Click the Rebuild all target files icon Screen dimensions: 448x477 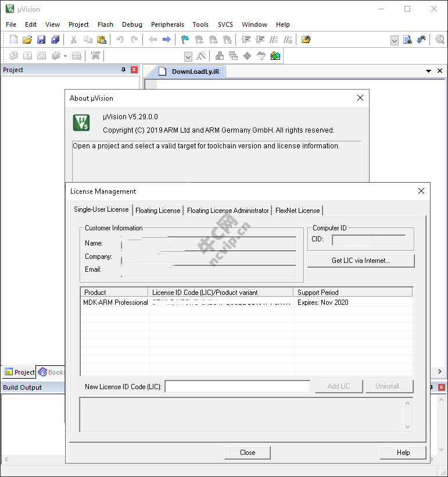42,56
